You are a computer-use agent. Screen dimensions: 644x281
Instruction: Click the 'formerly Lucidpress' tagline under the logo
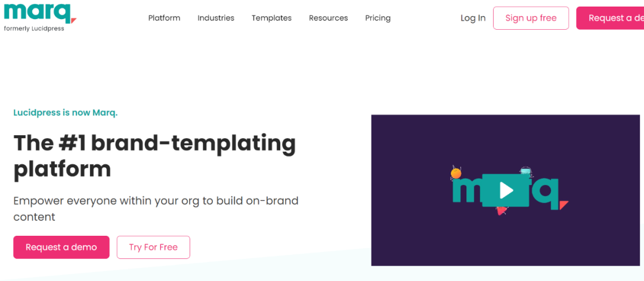[34, 29]
